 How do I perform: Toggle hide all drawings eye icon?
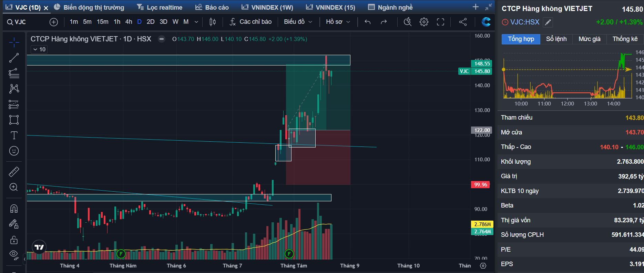pyautogui.click(x=14, y=255)
